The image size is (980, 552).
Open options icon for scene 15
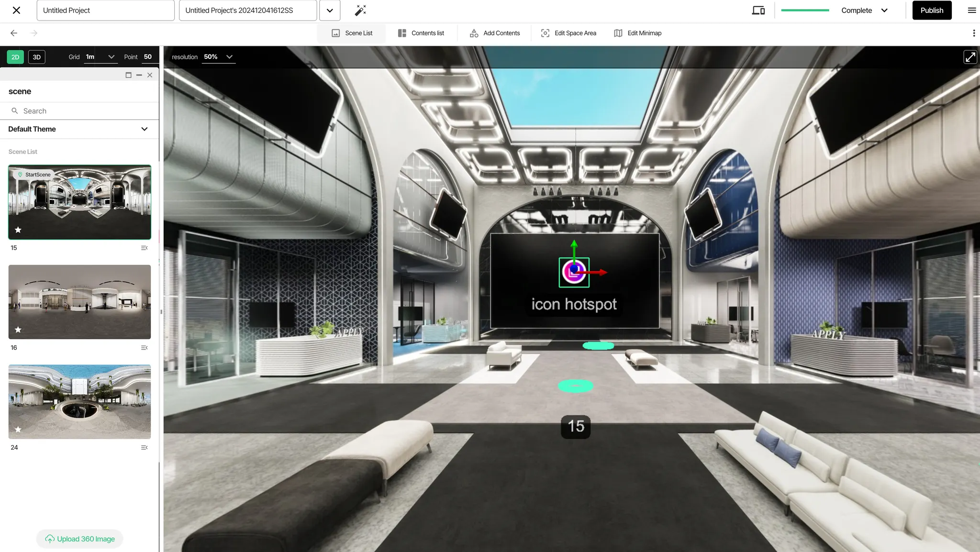[144, 248]
